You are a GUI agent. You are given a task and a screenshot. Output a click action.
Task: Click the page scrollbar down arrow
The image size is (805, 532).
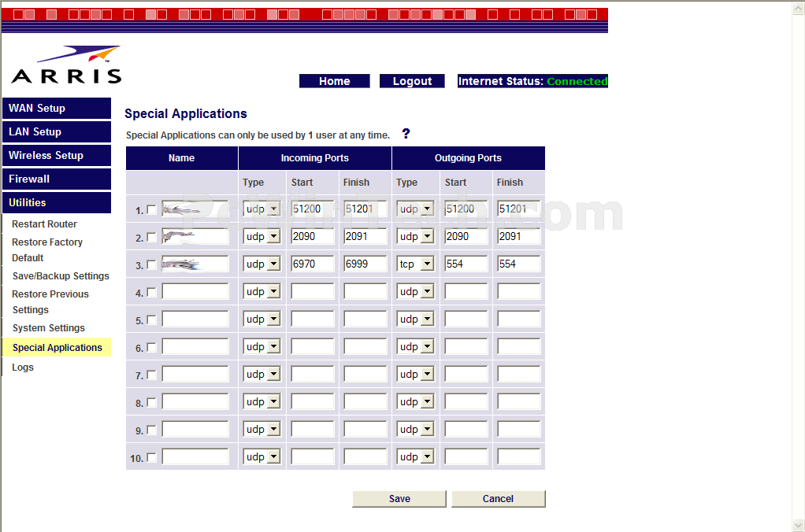(x=799, y=526)
